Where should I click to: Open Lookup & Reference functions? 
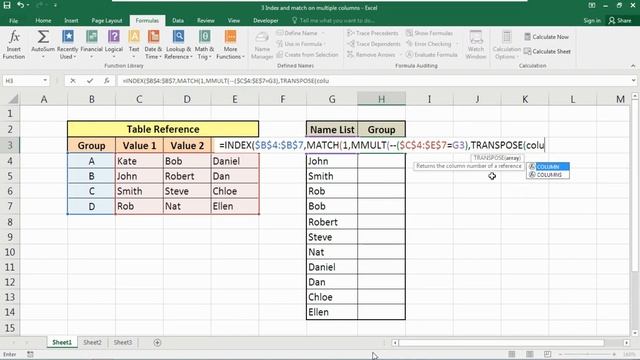(x=178, y=45)
